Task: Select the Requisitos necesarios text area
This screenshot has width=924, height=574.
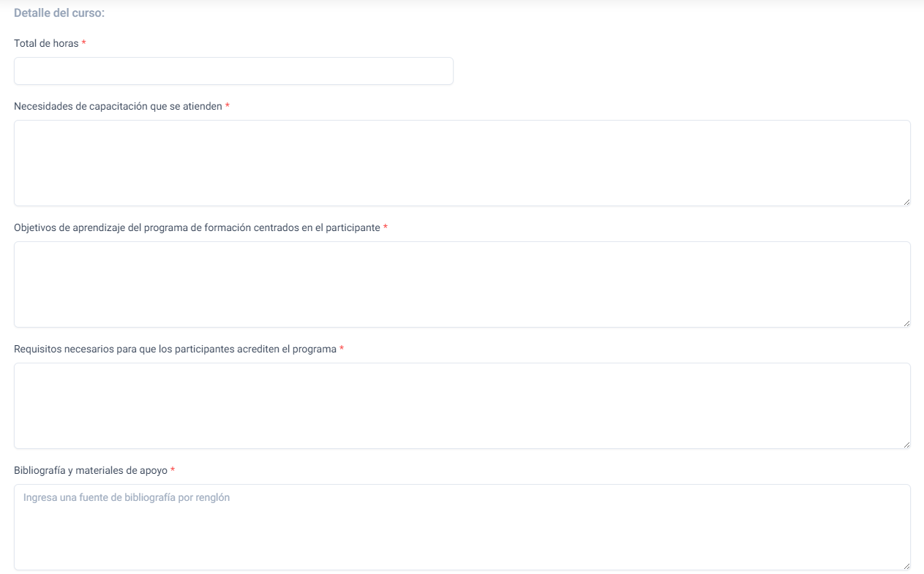Action: 462,405
